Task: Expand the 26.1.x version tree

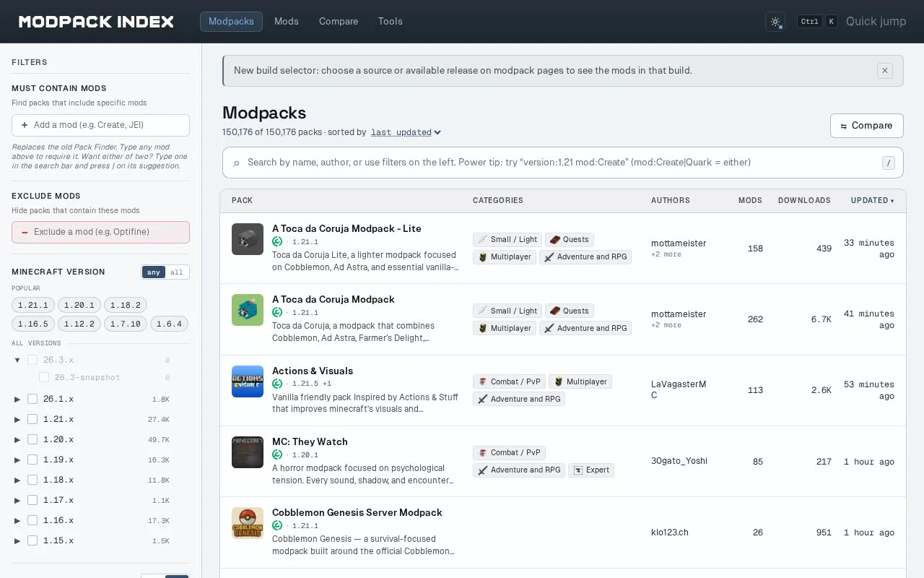Action: click(x=18, y=399)
